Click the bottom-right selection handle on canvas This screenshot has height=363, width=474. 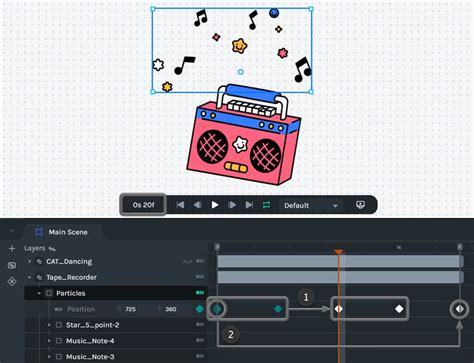[311, 92]
